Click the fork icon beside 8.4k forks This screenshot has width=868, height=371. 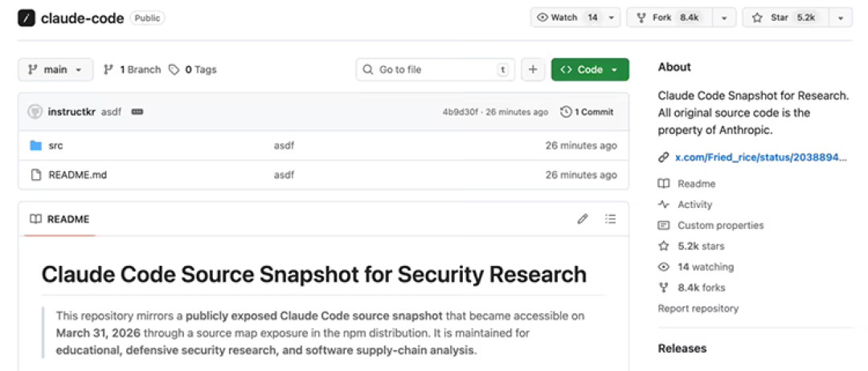(x=664, y=287)
